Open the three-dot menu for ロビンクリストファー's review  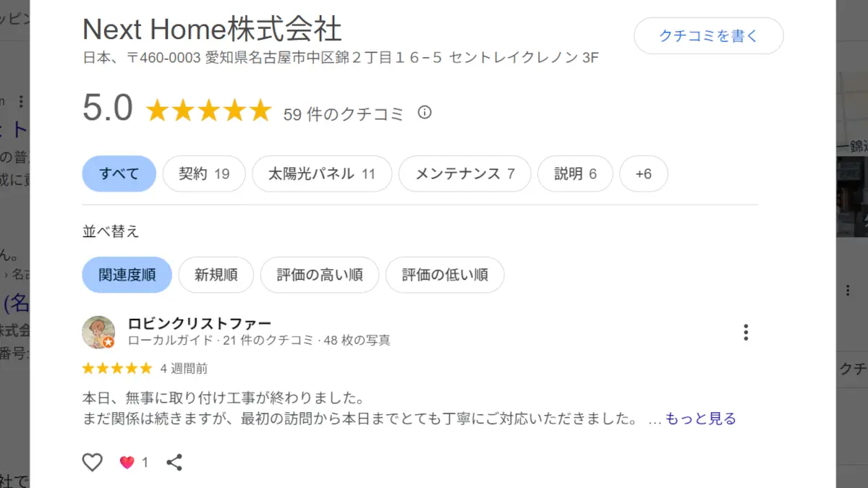point(745,333)
